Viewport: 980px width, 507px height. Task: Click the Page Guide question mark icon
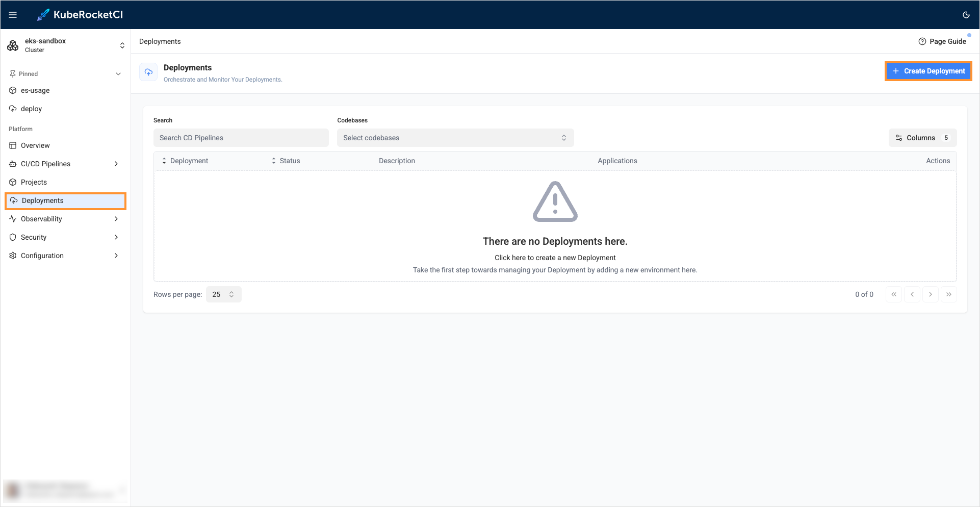click(x=922, y=41)
